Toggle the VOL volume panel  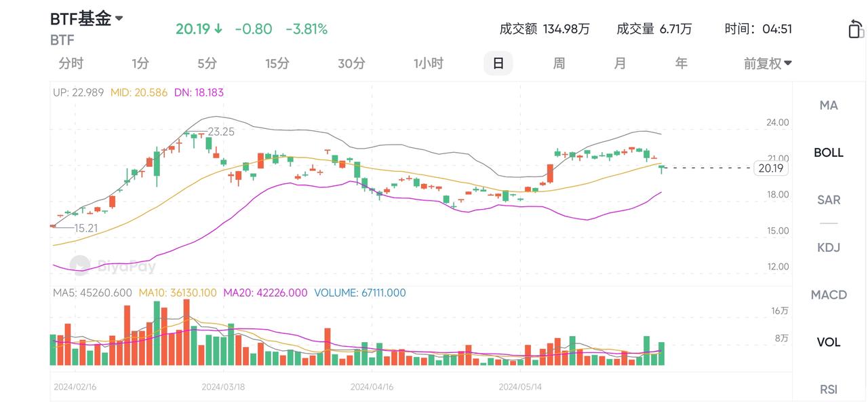[829, 341]
